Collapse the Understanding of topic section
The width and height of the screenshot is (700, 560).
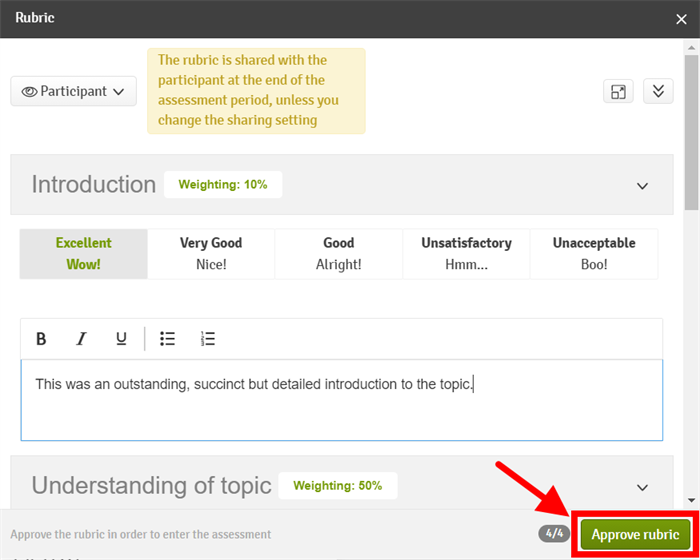[643, 487]
